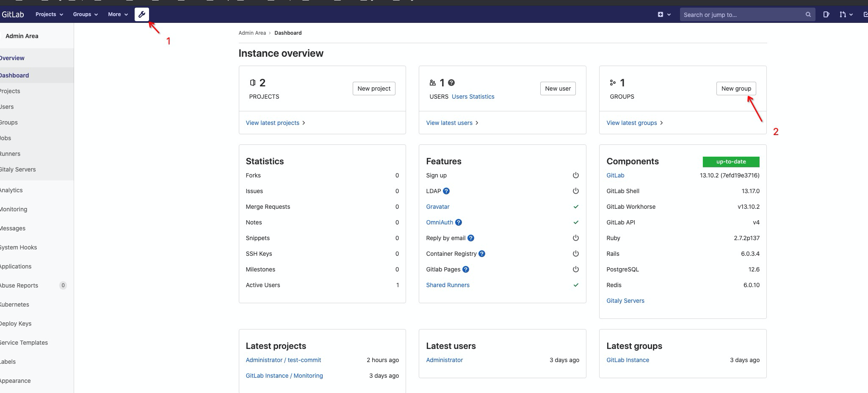Viewport: 868px width, 393px height.
Task: Open the Administrator latest user link
Action: (444, 360)
